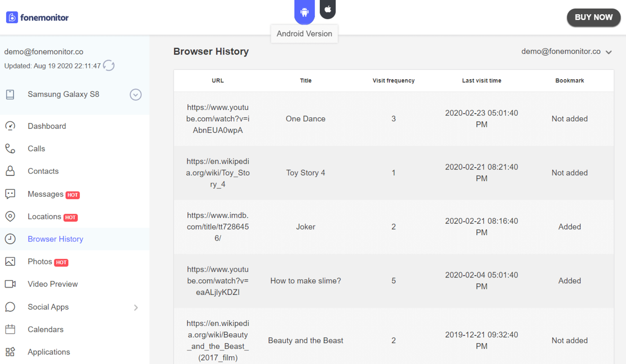Expand the Social Apps submenu arrow
Viewport: 626px width, 364px height.
click(x=136, y=307)
